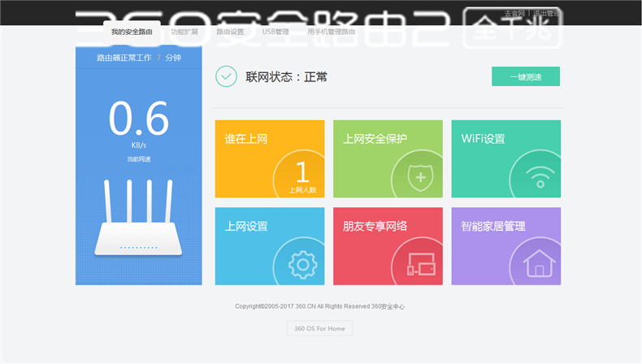This screenshot has width=642, height=364.
Task: Click the 0.6 KB/s current speed display
Action: (138, 119)
